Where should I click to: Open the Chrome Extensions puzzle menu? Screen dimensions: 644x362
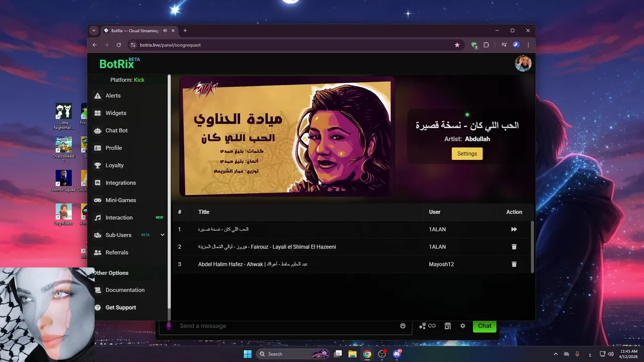click(x=486, y=45)
